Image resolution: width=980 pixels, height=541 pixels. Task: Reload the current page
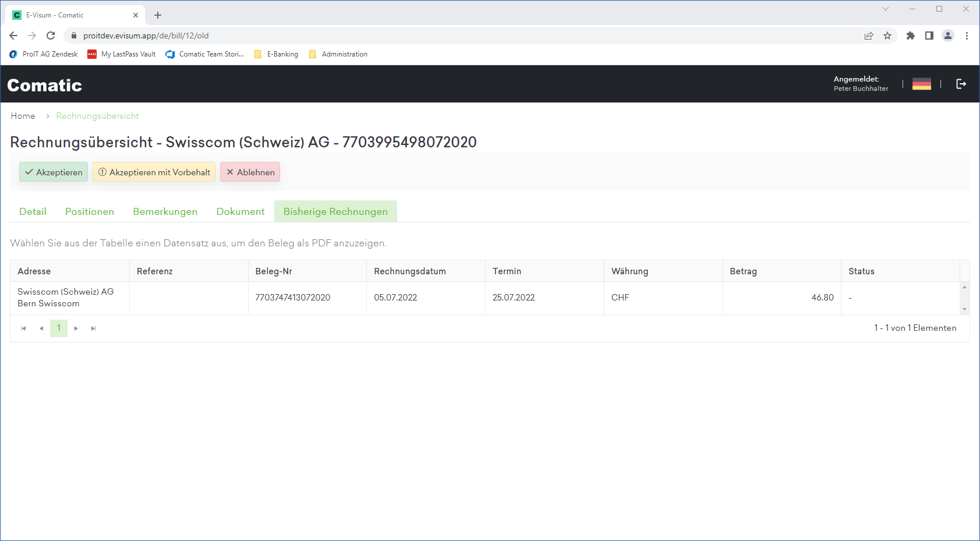pyautogui.click(x=51, y=36)
